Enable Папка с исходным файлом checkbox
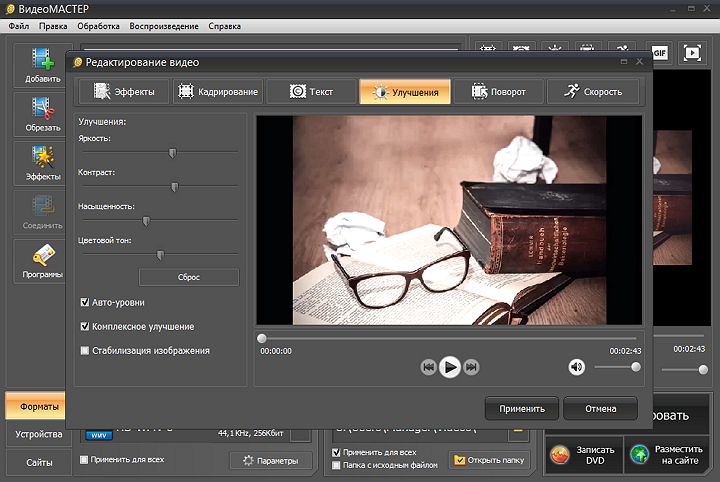This screenshot has width=720, height=482. coord(336,465)
